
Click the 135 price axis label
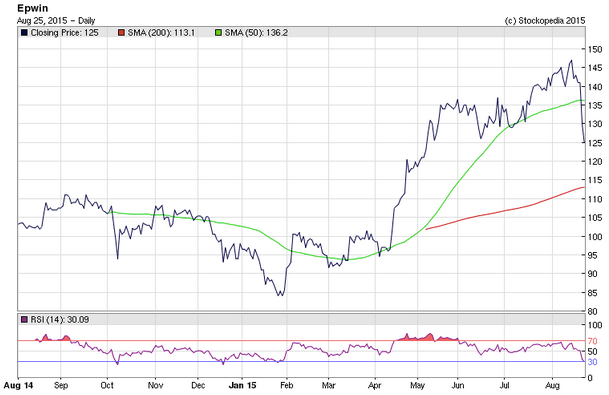click(595, 105)
